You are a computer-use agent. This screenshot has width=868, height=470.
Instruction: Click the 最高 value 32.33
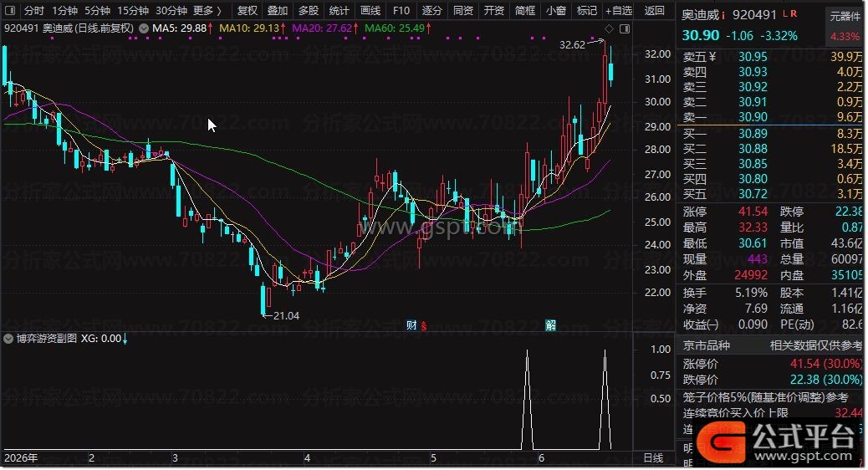753,227
